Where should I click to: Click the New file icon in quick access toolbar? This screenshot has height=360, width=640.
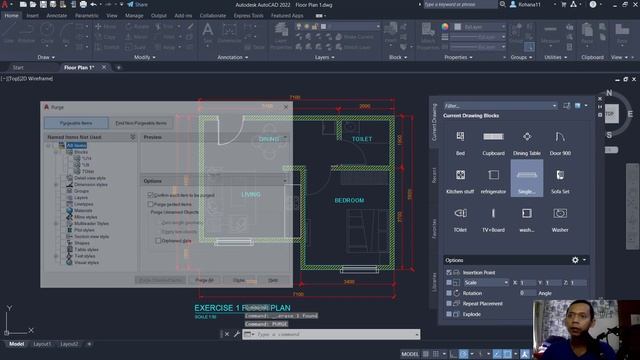click(23, 4)
